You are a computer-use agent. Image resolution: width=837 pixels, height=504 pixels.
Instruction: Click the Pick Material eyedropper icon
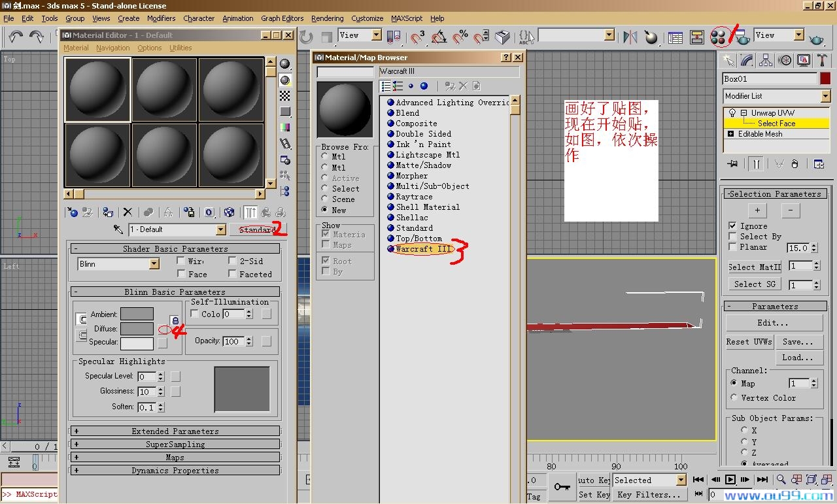click(118, 229)
